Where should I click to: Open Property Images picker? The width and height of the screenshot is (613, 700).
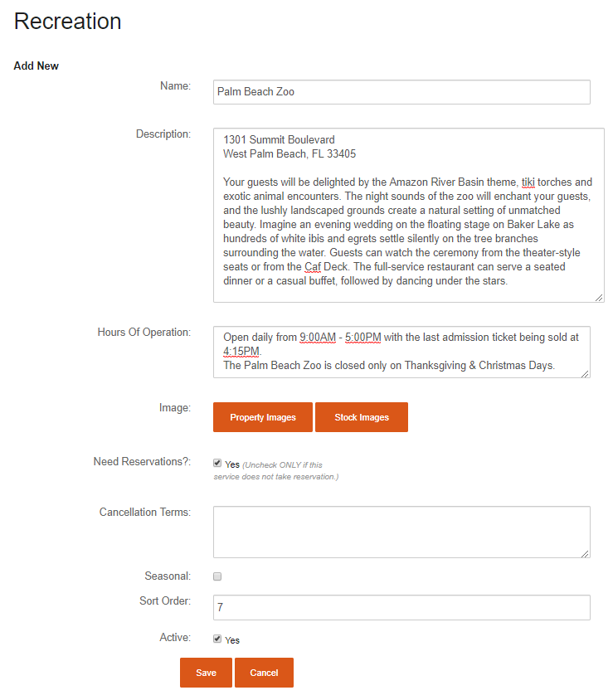coord(262,417)
